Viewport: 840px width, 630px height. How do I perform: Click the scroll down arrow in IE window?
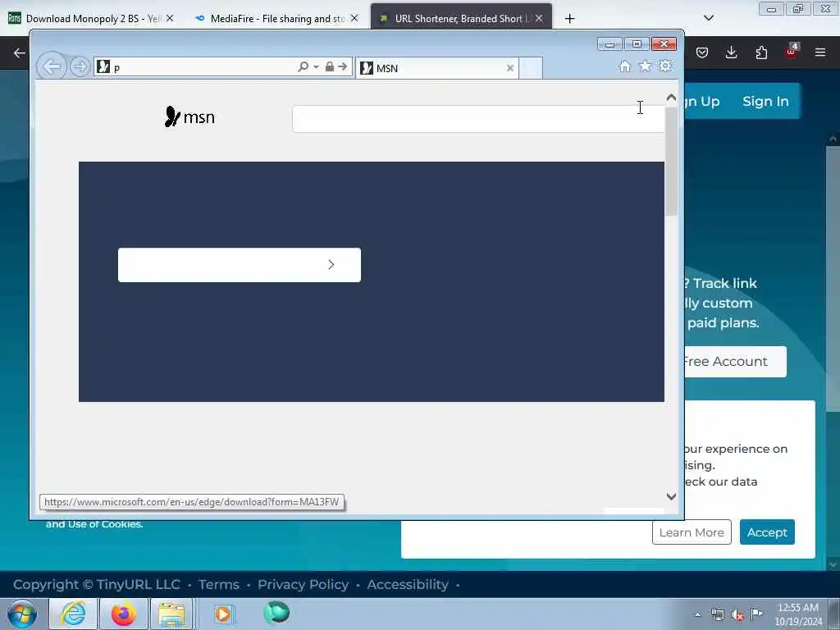(x=671, y=496)
